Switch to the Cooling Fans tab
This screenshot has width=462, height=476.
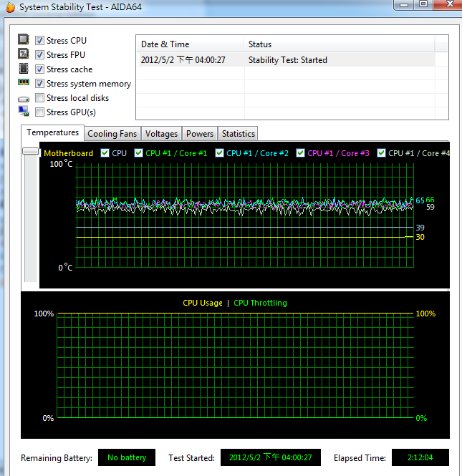click(112, 134)
